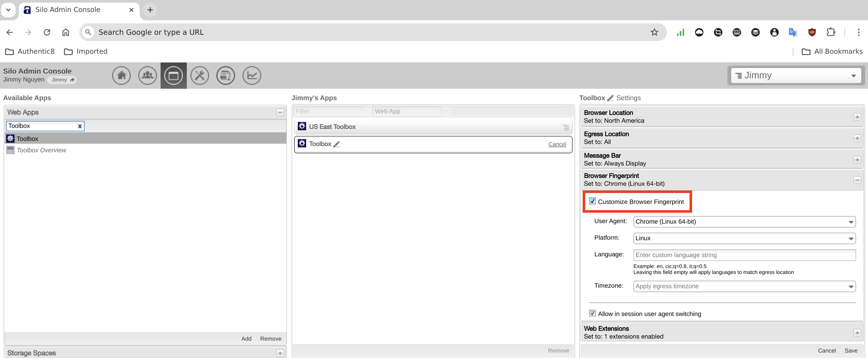Click the Language custom string field
This screenshot has width=868, height=358.
pyautogui.click(x=744, y=255)
